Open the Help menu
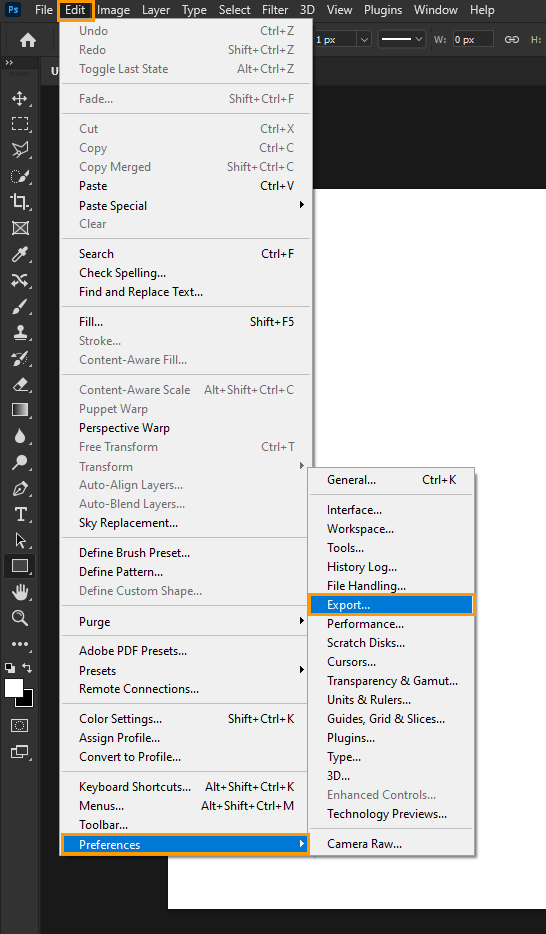This screenshot has height=934, width=546. click(x=482, y=10)
